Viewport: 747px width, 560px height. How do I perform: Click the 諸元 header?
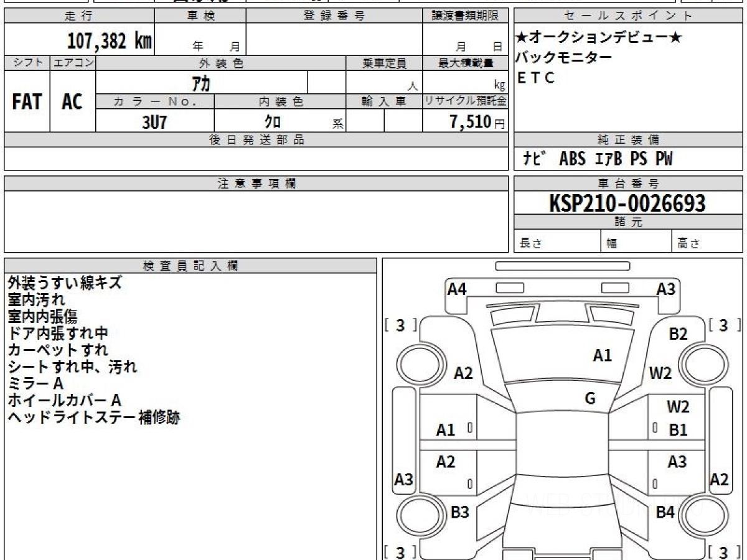(628, 222)
